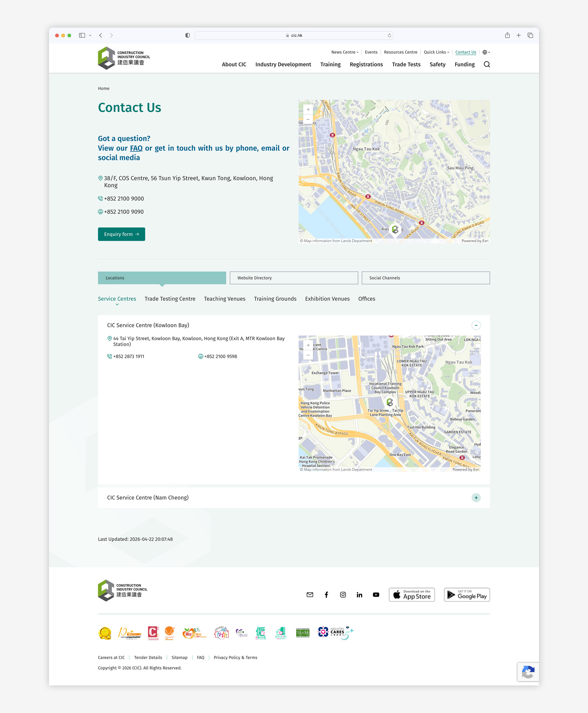
Task: Open Quick Links dropdown
Action: 437,52
